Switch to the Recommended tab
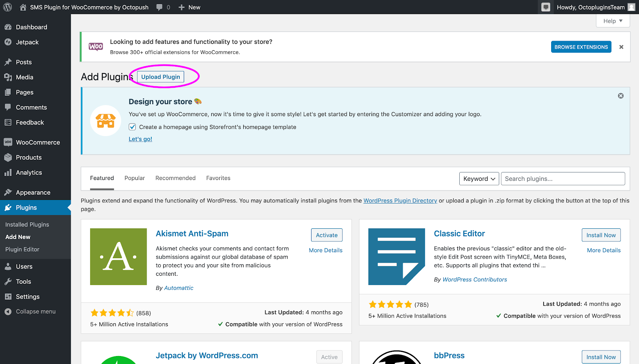639x364 pixels. 175,178
